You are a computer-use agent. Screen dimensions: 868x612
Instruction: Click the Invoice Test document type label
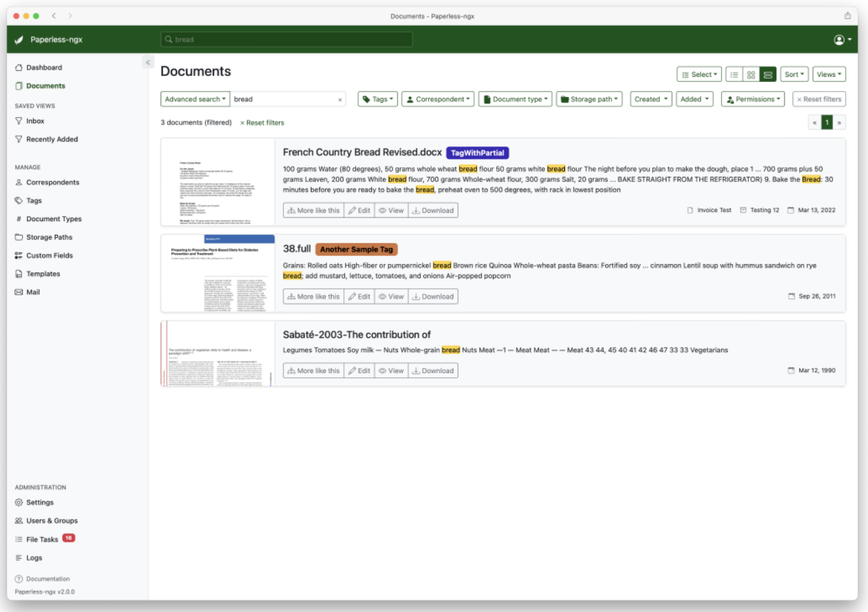pyautogui.click(x=709, y=210)
